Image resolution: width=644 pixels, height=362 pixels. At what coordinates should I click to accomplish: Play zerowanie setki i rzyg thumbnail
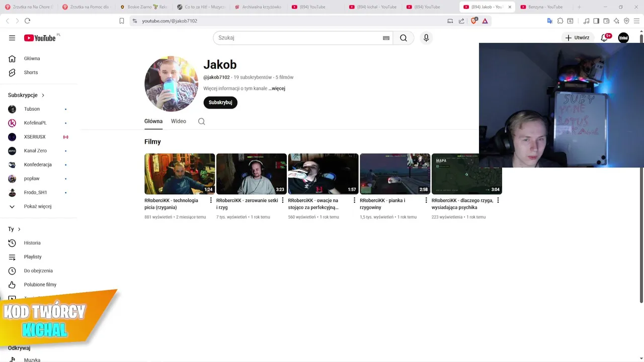(x=252, y=174)
